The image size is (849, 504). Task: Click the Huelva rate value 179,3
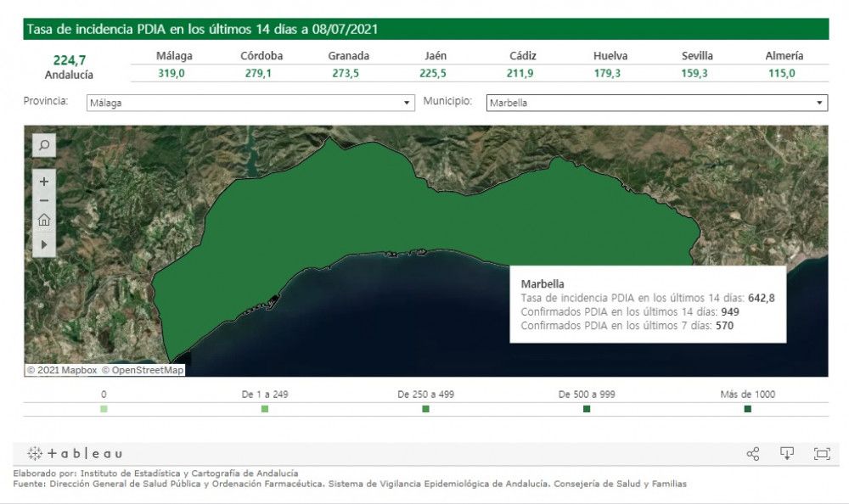tap(607, 73)
